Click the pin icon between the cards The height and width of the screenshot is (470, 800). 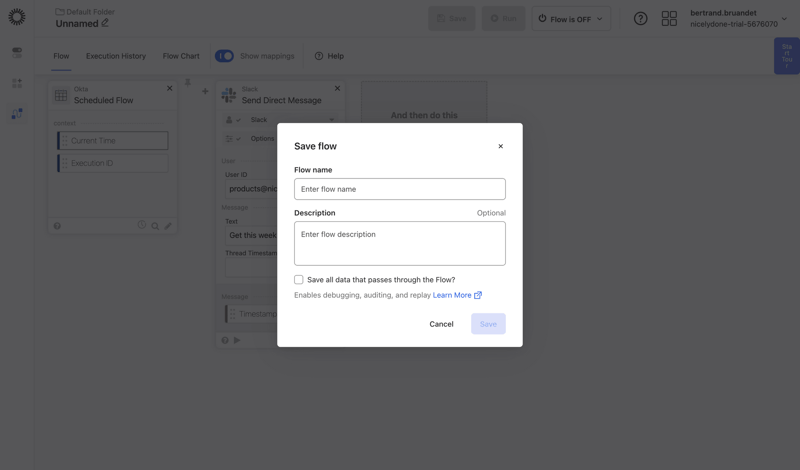click(x=188, y=83)
